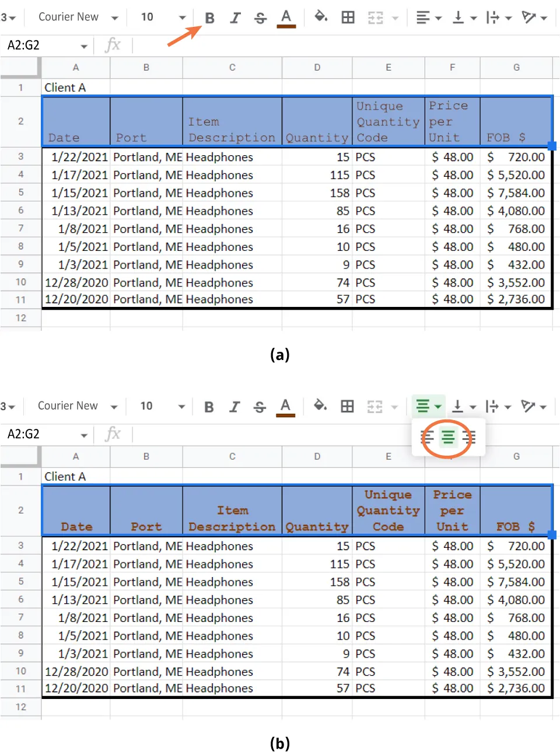The width and height of the screenshot is (560, 755).
Task: Select the fill color tool
Action: 321,17
